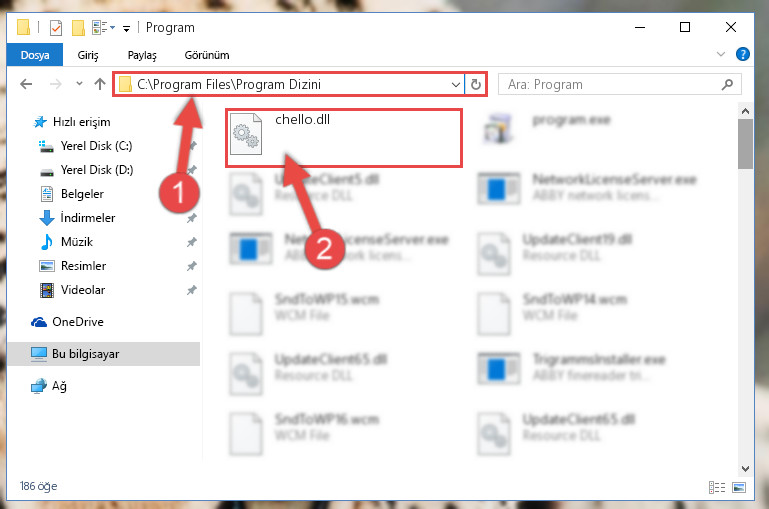Select İndirmeler in quick access

(x=88, y=218)
